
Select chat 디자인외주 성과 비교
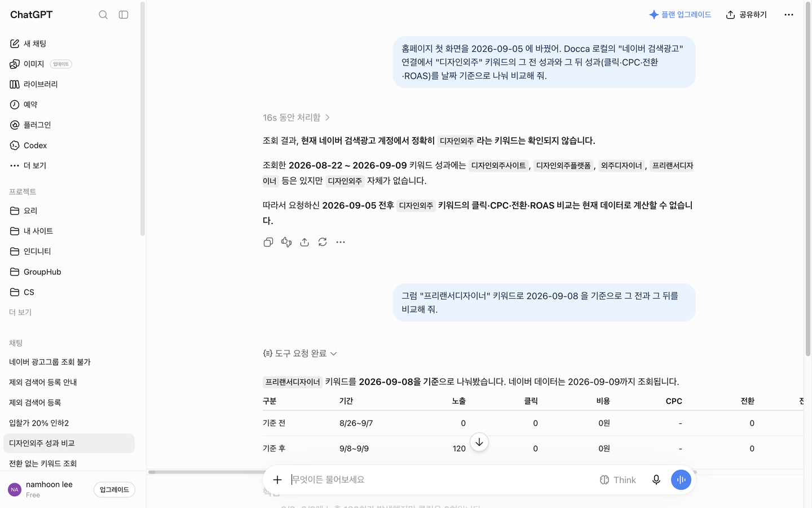69,443
